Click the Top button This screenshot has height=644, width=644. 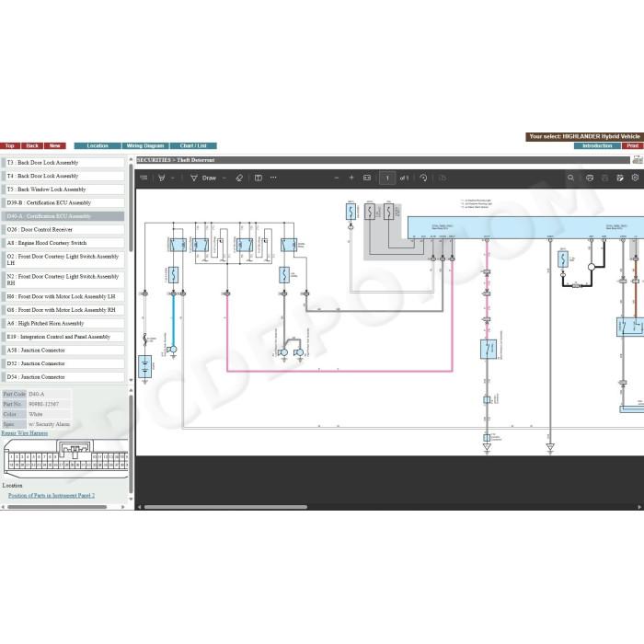click(x=10, y=145)
